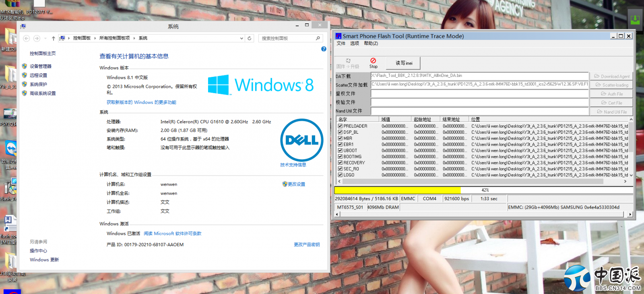Open help question mark in System window
Image resolution: width=644 pixels, height=294 pixels.
point(324,49)
